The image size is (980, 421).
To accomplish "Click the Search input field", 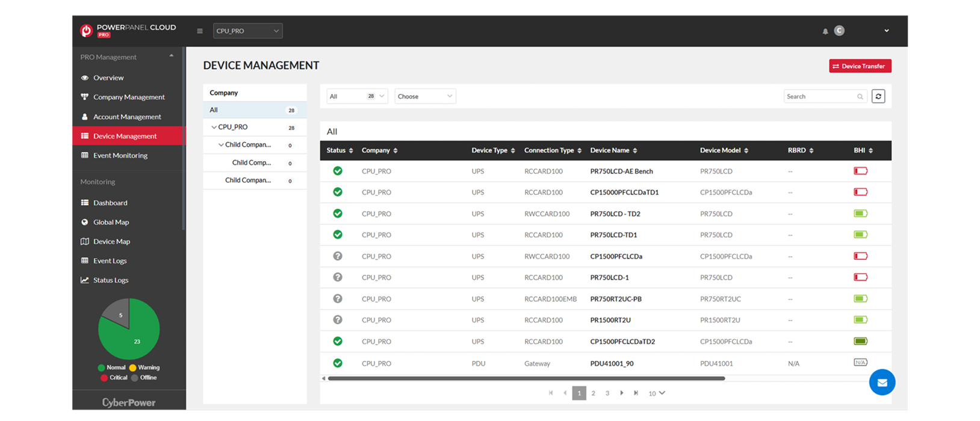I will pos(825,96).
